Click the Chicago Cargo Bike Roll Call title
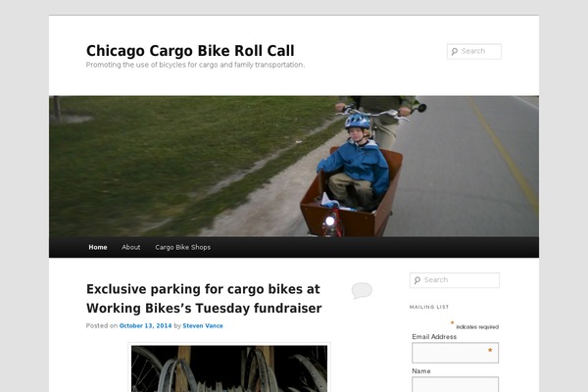This screenshot has height=392, width=588. [190, 51]
